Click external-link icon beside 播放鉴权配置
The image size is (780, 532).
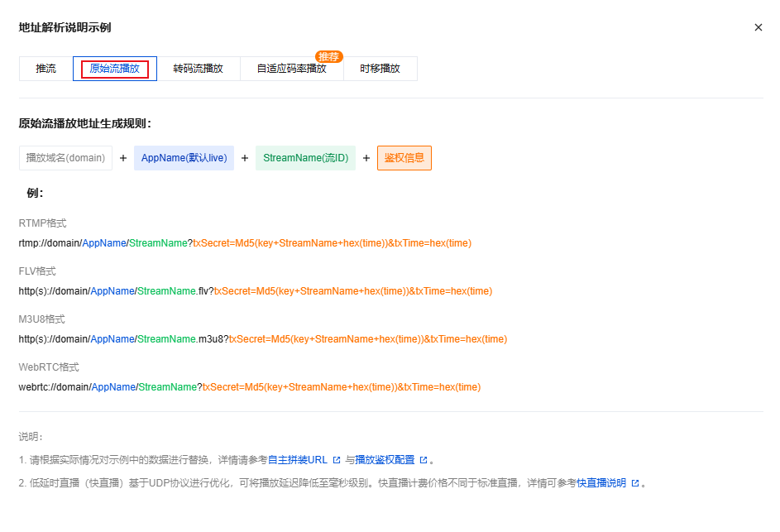423,460
